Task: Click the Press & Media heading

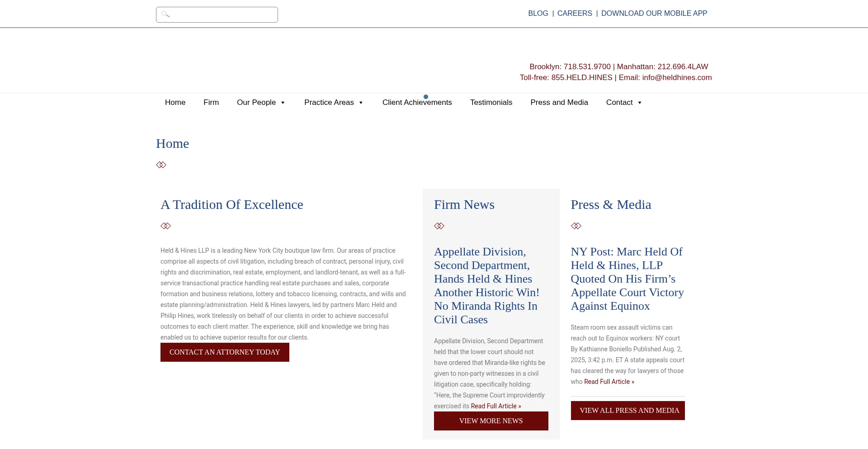Action: (611, 205)
